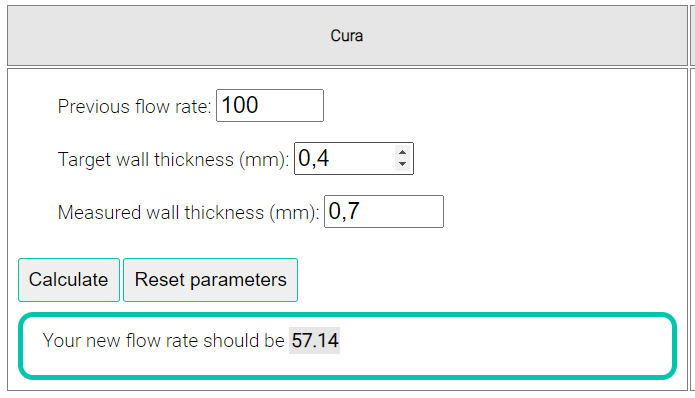
Task: Click the 'Target wall thickness (mm):' label
Action: tap(173, 160)
